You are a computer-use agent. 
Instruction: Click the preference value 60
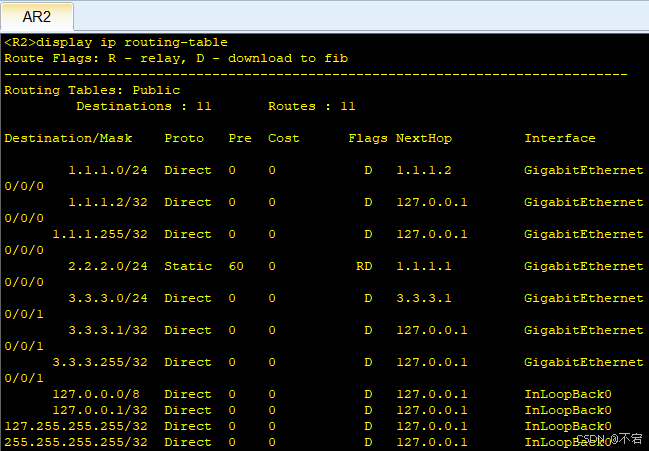[236, 266]
